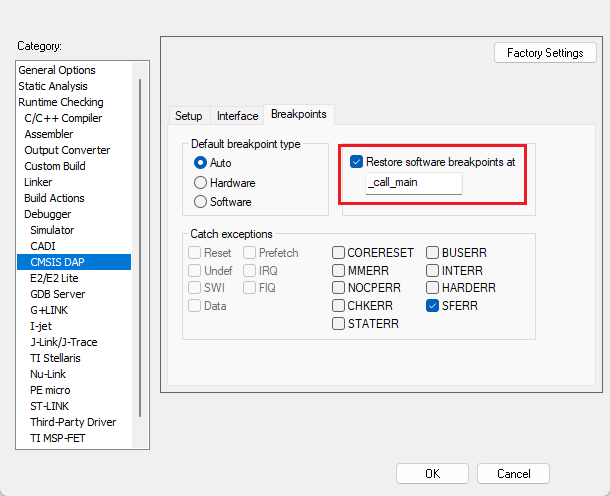This screenshot has height=496, width=610.
Task: Select TI Stellaris driver
Action: [x=74, y=358]
